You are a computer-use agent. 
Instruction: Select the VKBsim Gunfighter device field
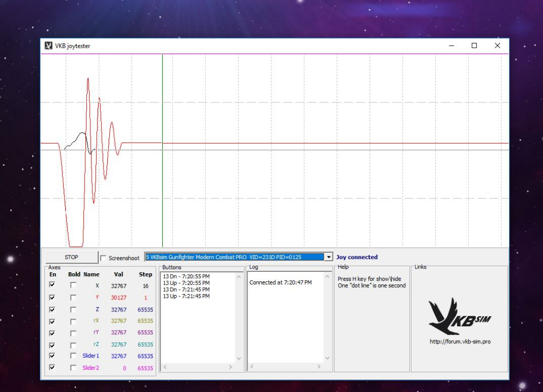[235, 257]
